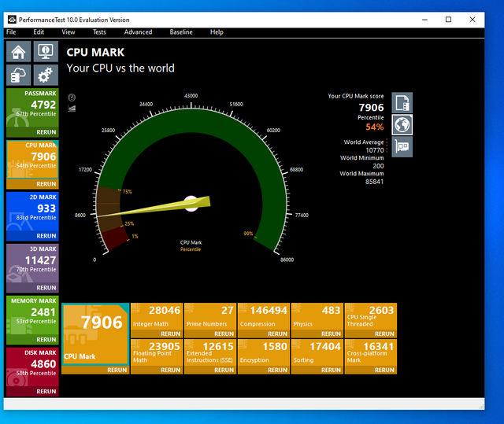Click the small gauge view icon
The height and width of the screenshot is (424, 504).
pyautogui.click(x=72, y=98)
